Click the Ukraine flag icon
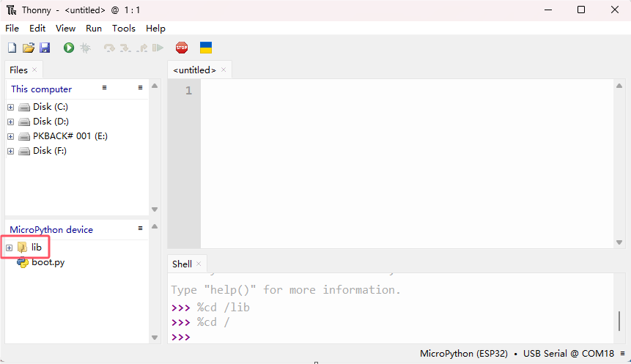This screenshot has height=364, width=631. [206, 48]
